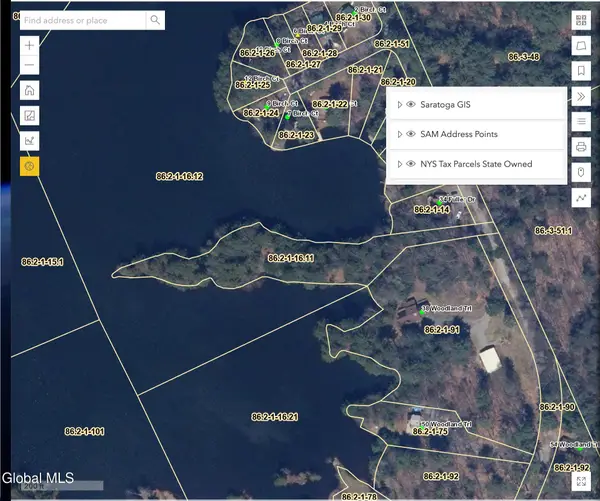Open the bookmarks tool
The width and height of the screenshot is (600, 501).
pos(581,71)
